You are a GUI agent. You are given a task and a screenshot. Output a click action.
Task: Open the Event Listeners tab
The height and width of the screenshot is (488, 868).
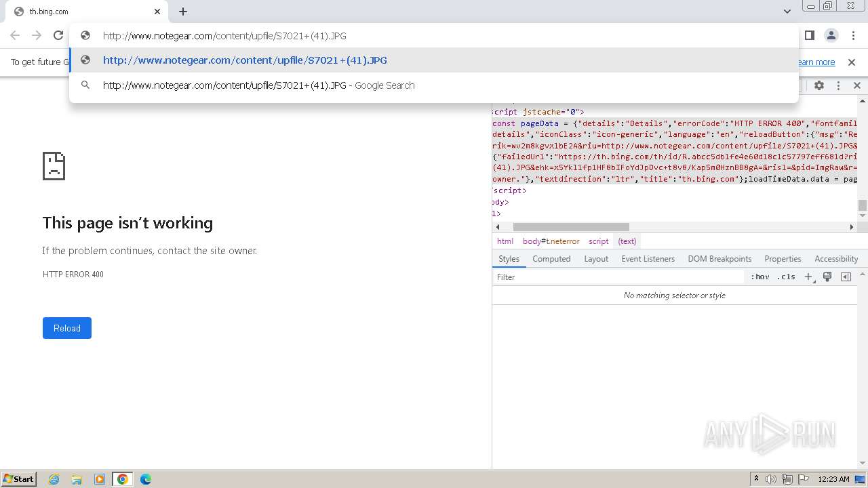point(648,259)
